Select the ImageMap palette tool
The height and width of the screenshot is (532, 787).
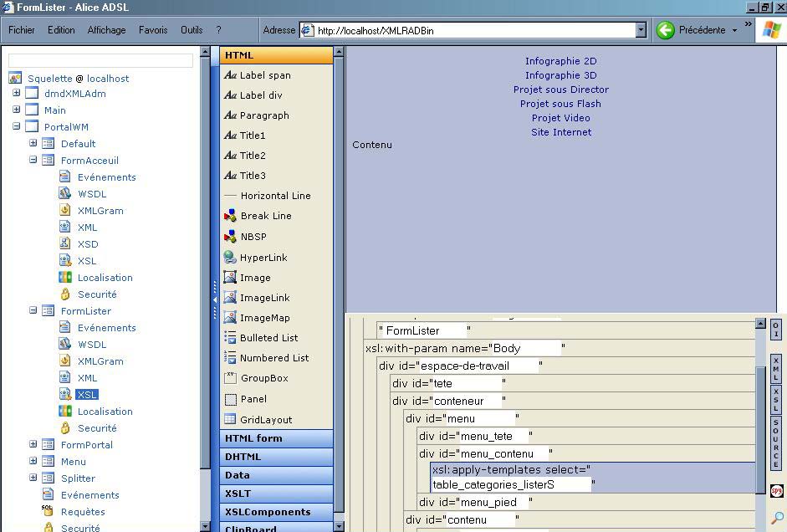[264, 318]
